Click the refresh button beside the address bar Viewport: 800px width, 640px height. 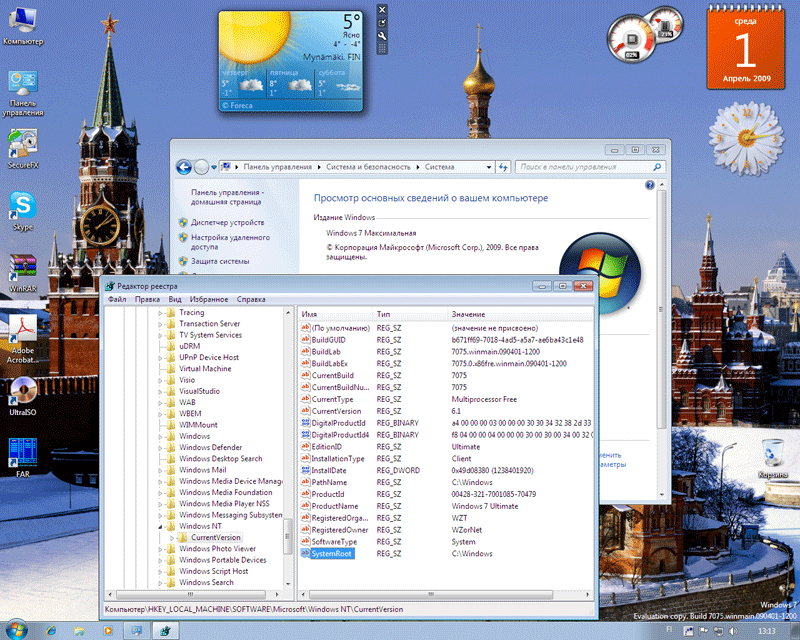click(x=503, y=167)
